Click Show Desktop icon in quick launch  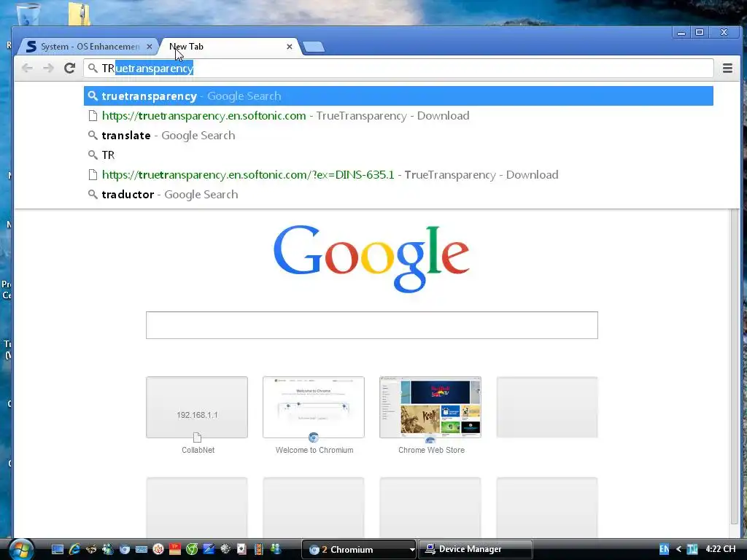click(x=58, y=550)
